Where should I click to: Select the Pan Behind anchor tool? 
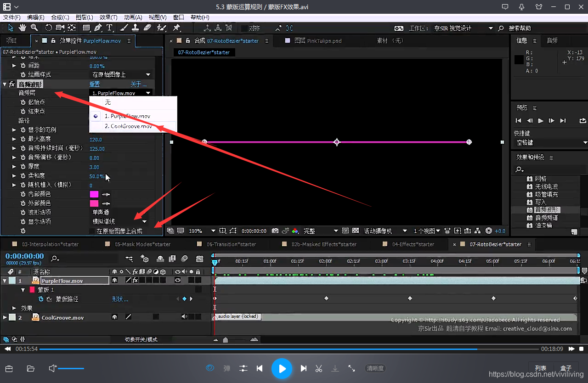72,28
